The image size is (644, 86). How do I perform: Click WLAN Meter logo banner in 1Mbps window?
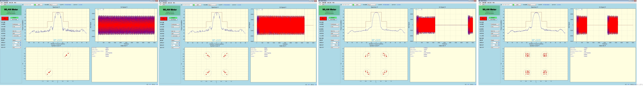[11, 10]
